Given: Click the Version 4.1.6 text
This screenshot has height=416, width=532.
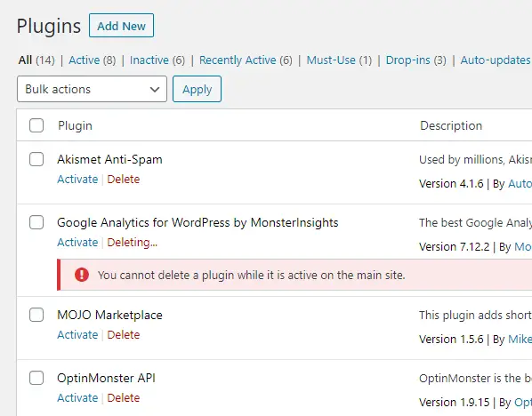Looking at the screenshot, I should [451, 184].
